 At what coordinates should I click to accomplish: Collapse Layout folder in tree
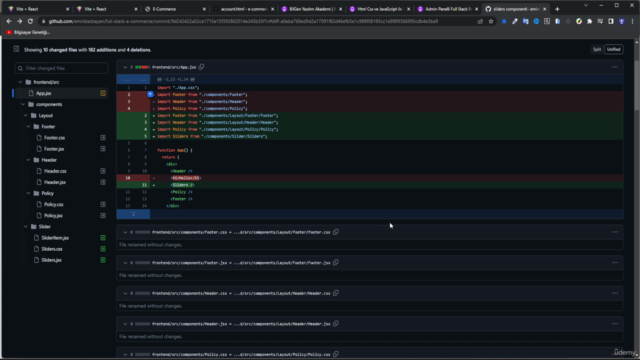pos(26,116)
